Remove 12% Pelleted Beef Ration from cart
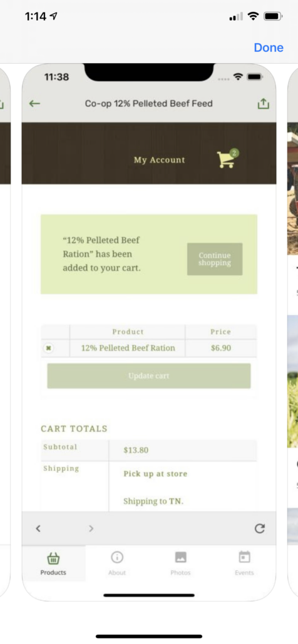The height and width of the screenshot is (644, 298). (x=48, y=348)
